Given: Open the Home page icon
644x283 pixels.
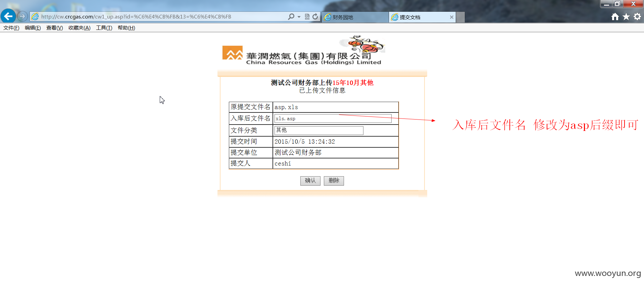Looking at the screenshot, I should pos(615,17).
